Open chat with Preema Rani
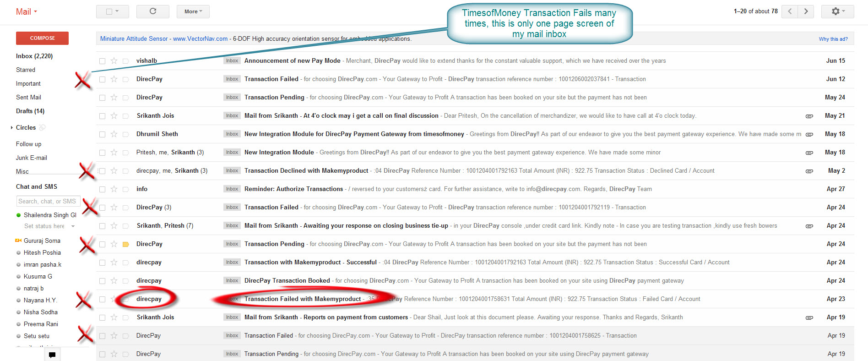Viewport: 868px width, 361px height. pyautogui.click(x=41, y=324)
